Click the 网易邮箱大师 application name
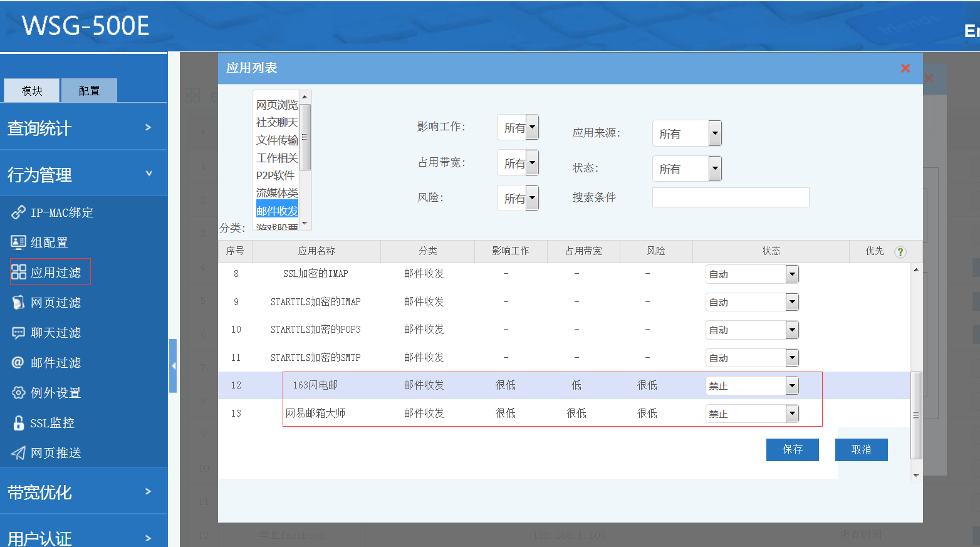This screenshot has height=547, width=980. pos(315,414)
